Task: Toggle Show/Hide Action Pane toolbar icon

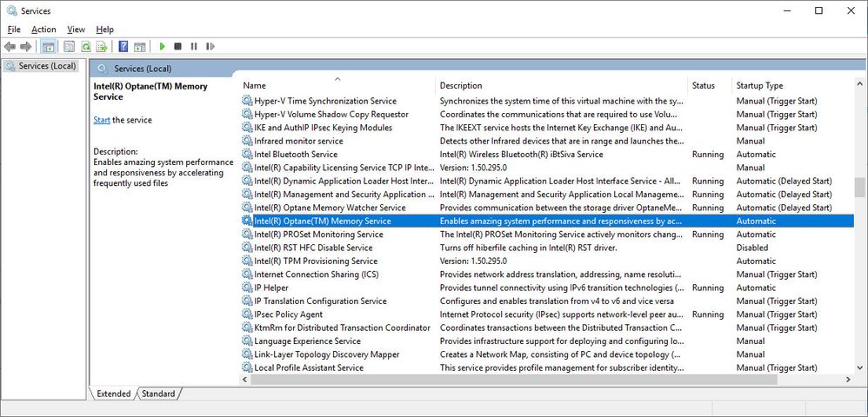Action: 139,46
